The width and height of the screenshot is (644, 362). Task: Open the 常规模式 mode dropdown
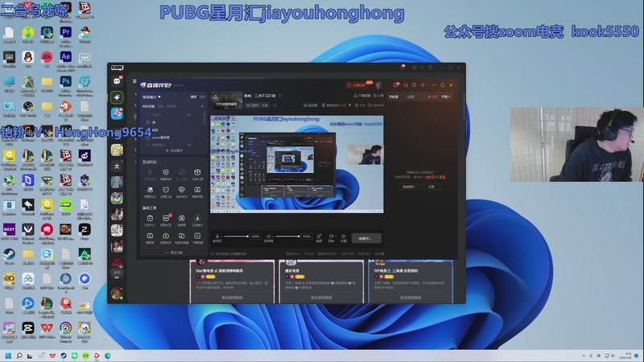[152, 97]
